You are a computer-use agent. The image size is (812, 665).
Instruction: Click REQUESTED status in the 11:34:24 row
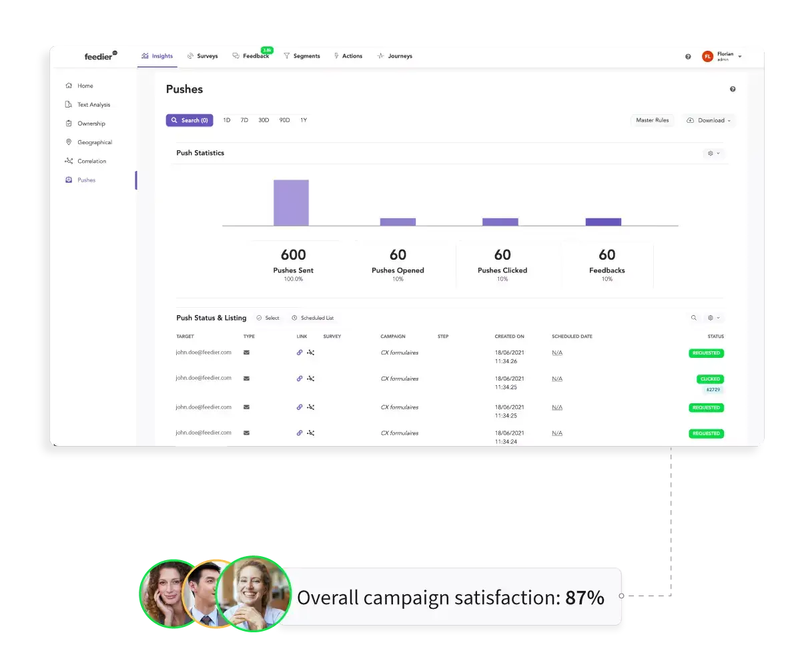click(706, 434)
